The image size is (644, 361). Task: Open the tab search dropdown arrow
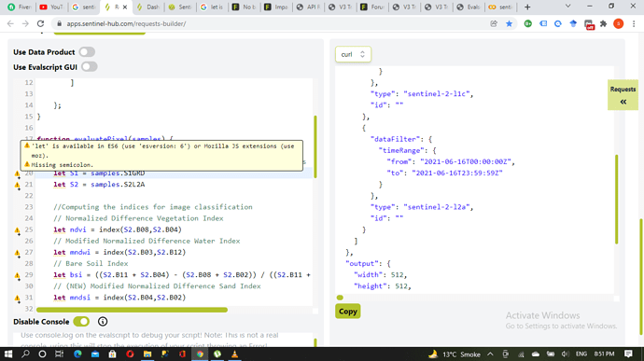coord(568,7)
